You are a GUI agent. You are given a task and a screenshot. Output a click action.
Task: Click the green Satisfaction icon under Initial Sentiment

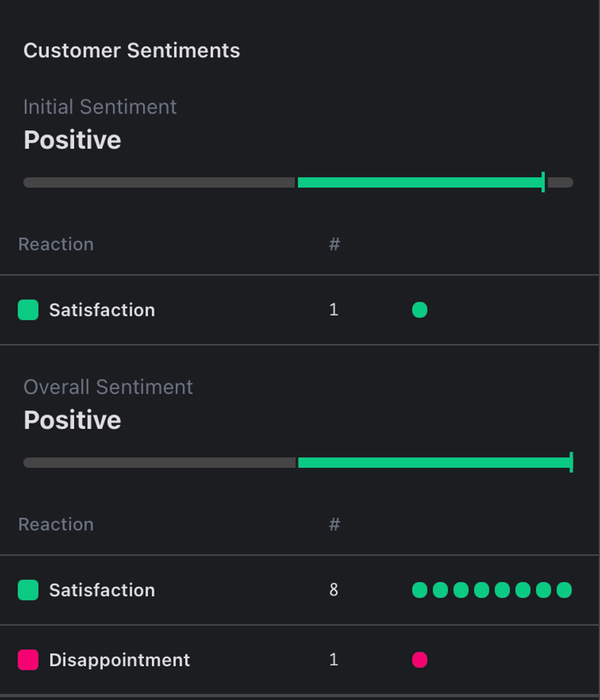click(x=27, y=310)
